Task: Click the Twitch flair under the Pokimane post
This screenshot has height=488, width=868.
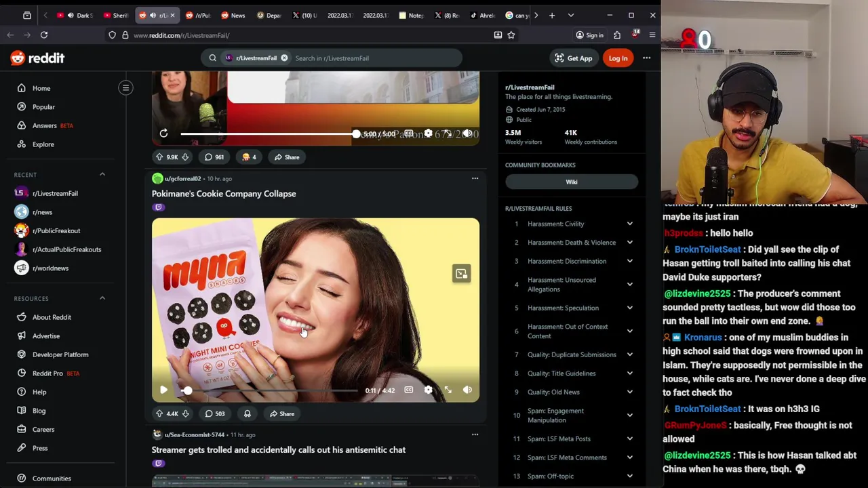Action: coord(159,207)
